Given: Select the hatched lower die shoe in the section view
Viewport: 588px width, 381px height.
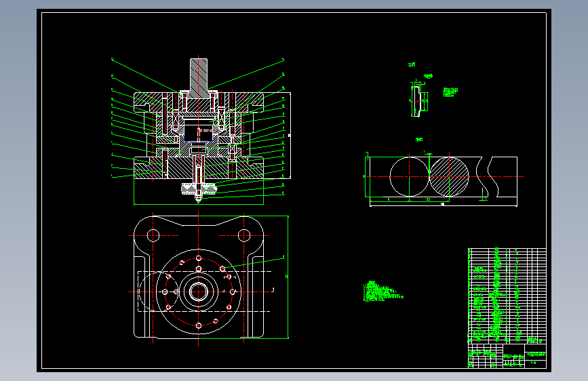Looking at the screenshot, I should tap(199, 168).
